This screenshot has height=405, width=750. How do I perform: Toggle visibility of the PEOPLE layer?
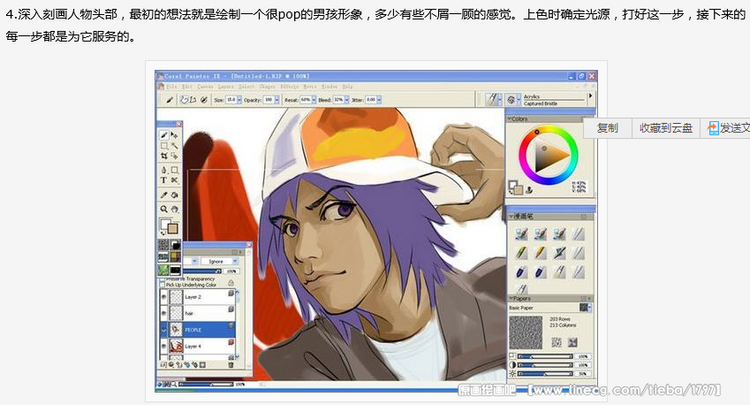164,329
